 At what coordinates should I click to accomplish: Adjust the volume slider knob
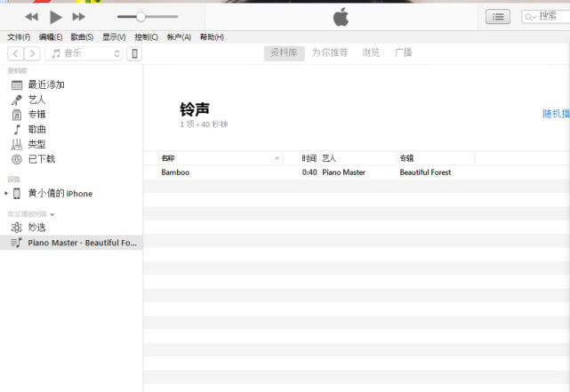point(140,16)
